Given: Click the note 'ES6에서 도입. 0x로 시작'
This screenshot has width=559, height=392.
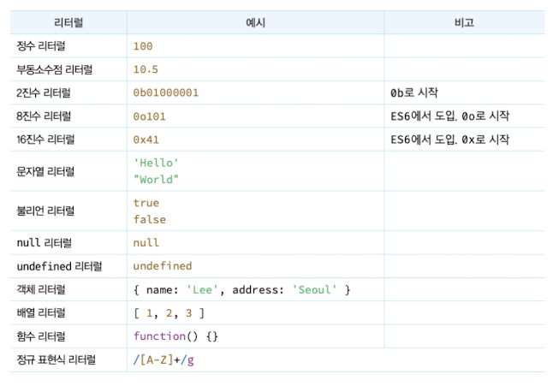Looking at the screenshot, I should click(450, 140).
